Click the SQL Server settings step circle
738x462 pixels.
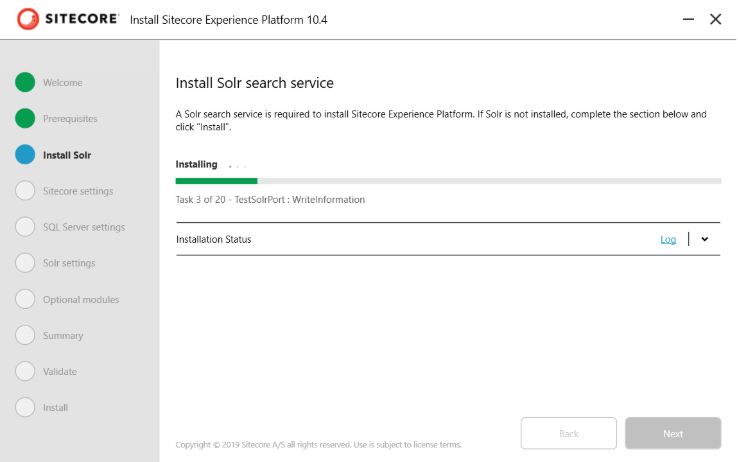[25, 226]
